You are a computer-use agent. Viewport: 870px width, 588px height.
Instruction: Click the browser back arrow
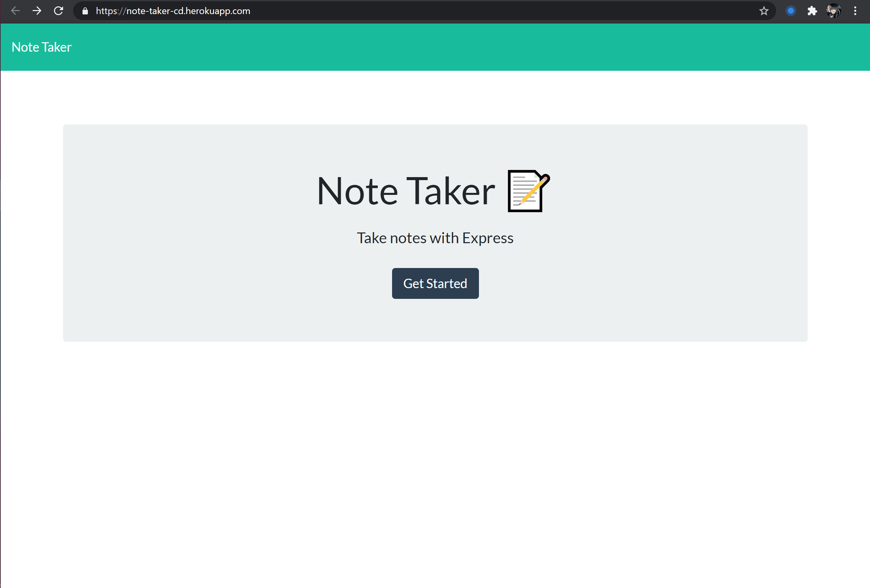pyautogui.click(x=15, y=11)
